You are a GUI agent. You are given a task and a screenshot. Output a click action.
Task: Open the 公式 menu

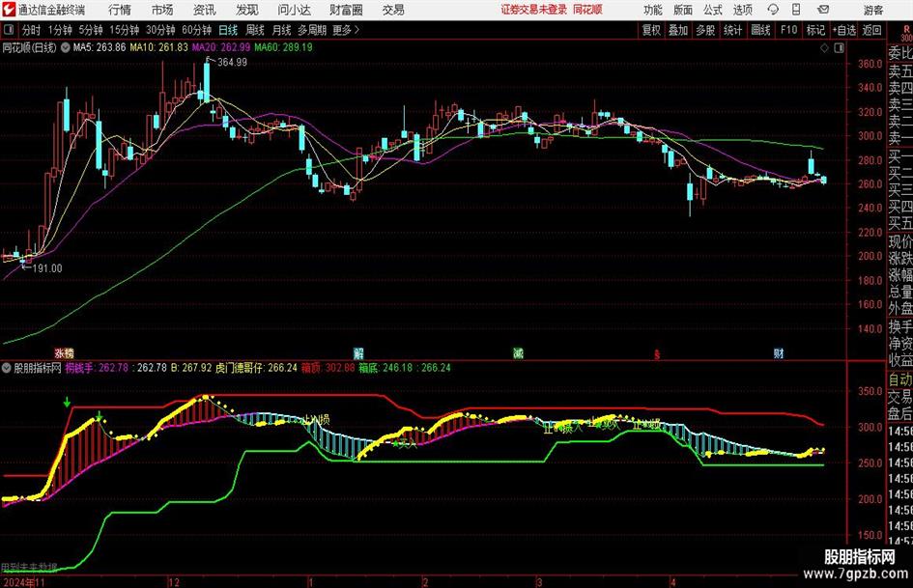713,10
